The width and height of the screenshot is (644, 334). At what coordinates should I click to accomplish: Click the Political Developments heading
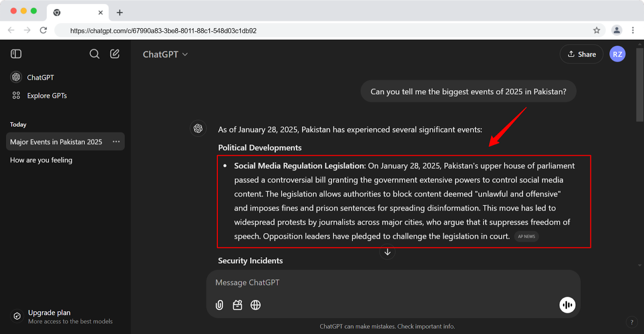pos(260,148)
